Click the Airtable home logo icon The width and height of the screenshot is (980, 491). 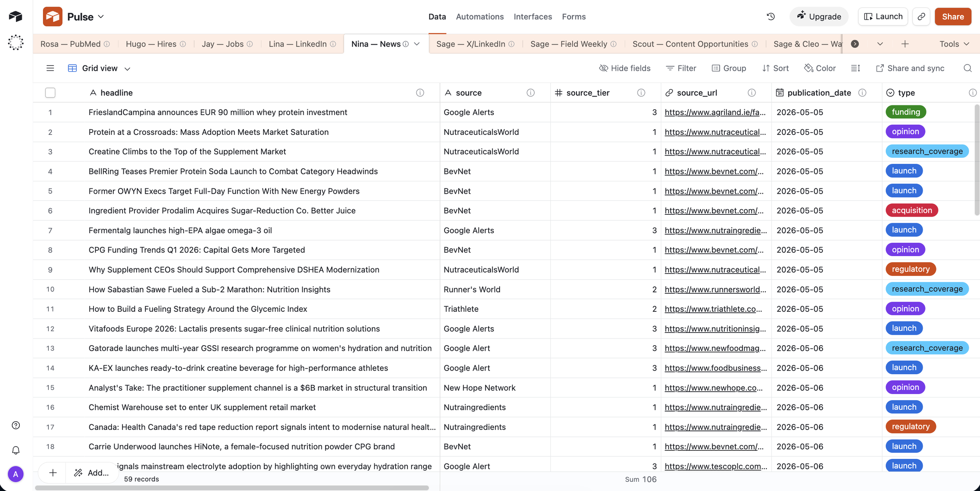[16, 16]
